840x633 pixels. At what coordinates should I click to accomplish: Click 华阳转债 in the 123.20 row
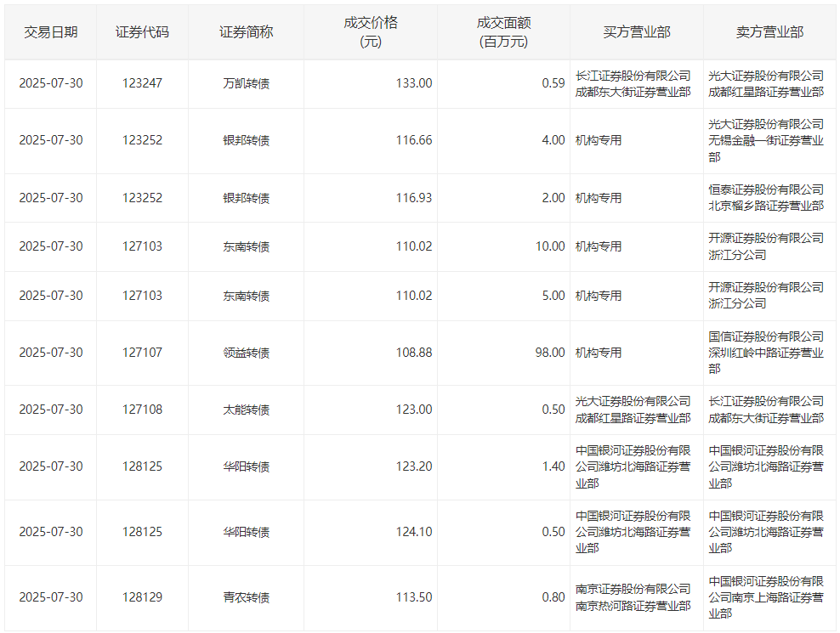pyautogui.click(x=246, y=466)
